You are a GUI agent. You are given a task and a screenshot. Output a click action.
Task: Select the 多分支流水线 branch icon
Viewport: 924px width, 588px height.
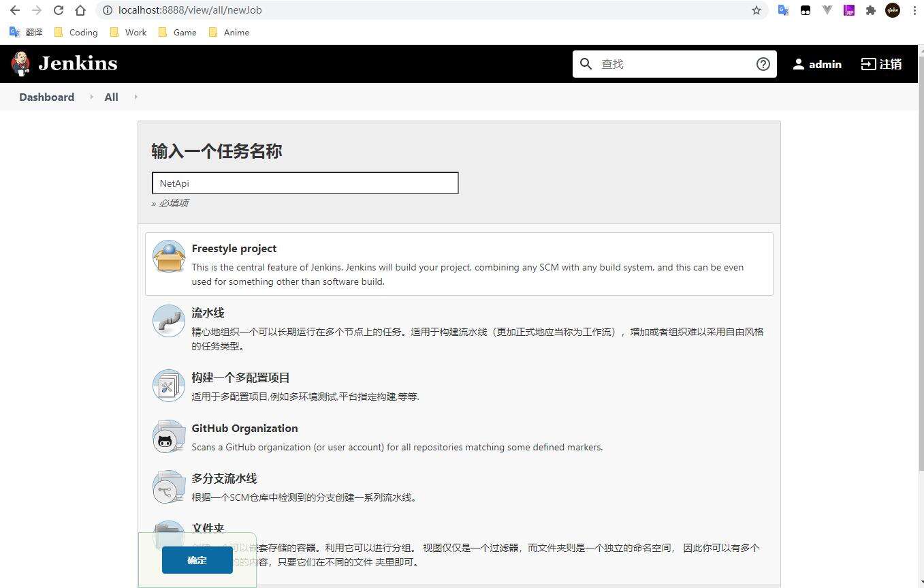click(x=168, y=486)
